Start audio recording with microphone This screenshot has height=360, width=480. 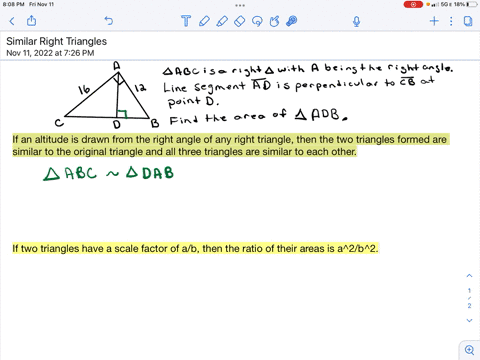(x=356, y=21)
